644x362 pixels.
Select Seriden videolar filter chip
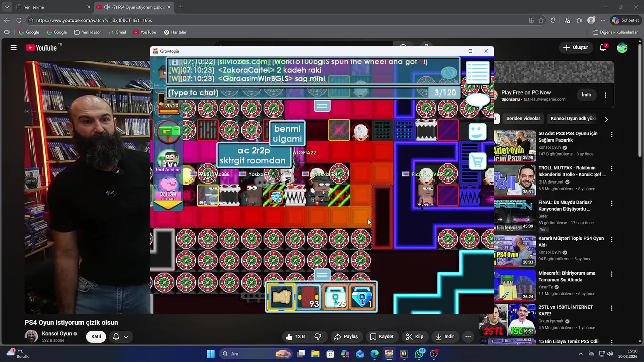coord(523,119)
